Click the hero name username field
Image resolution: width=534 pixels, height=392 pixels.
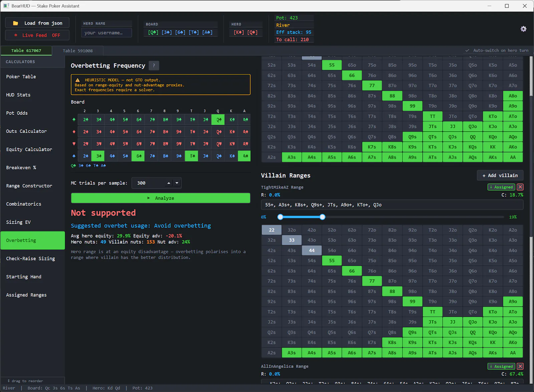pos(106,33)
